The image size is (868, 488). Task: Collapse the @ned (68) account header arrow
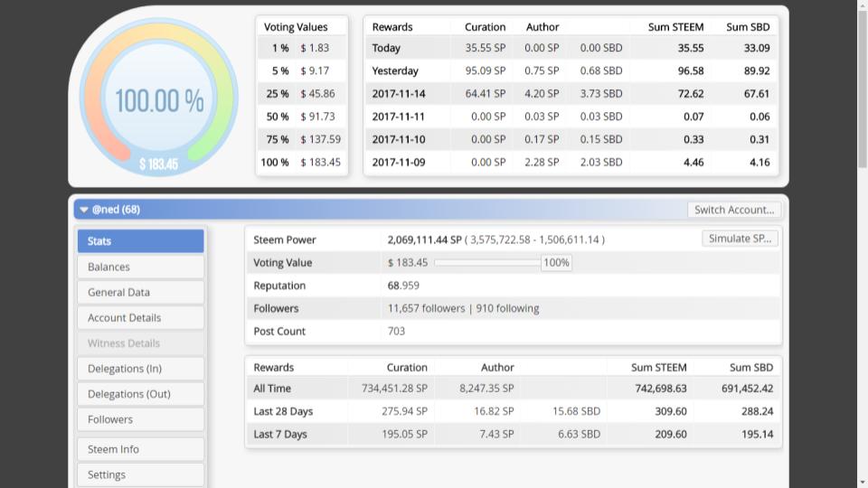click(83, 210)
